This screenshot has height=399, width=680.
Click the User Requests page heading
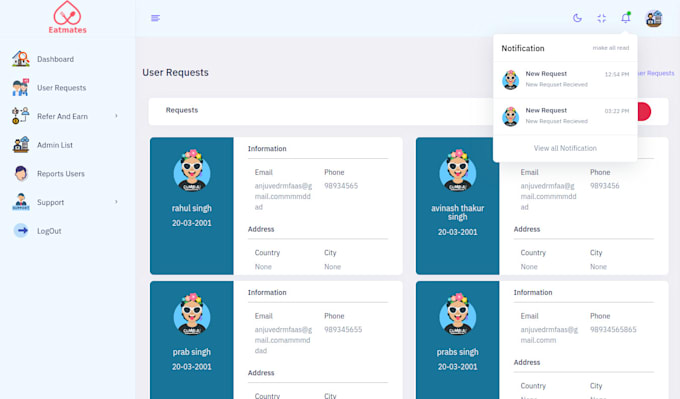coord(175,72)
